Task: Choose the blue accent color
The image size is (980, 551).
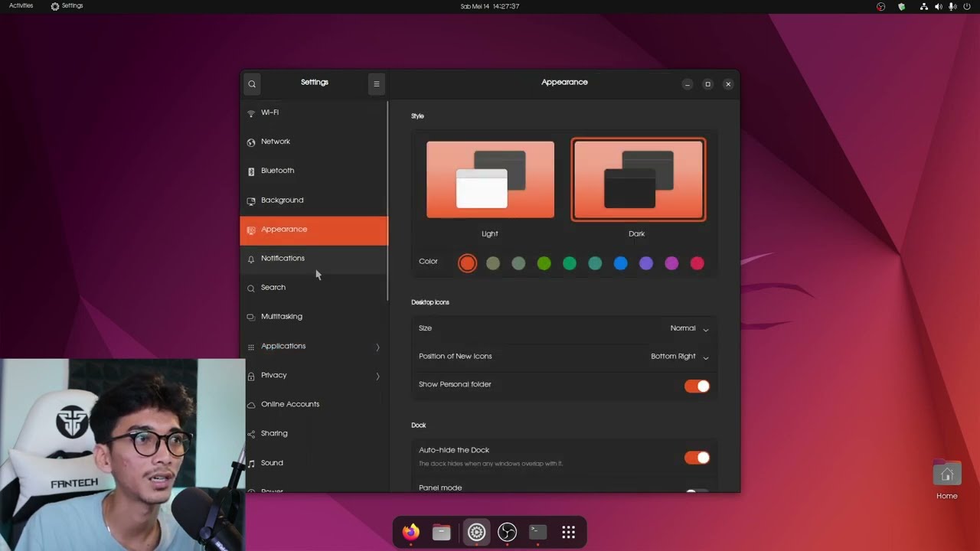Action: (620, 263)
